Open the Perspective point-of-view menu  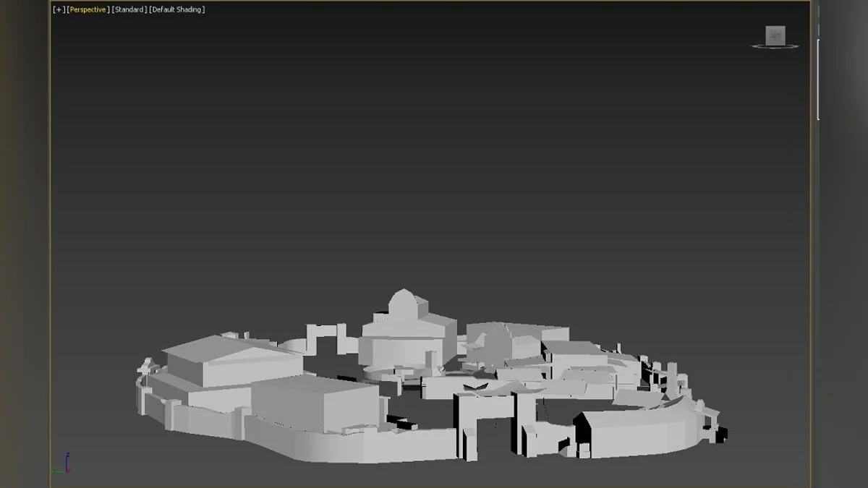point(88,9)
